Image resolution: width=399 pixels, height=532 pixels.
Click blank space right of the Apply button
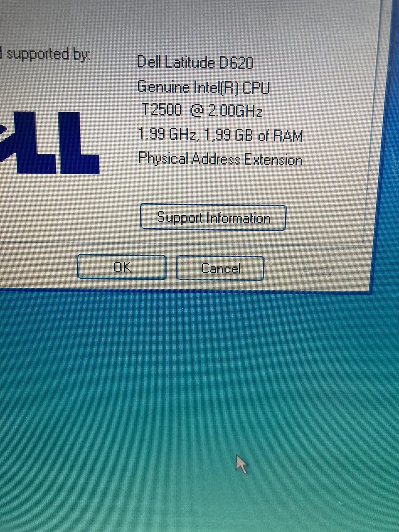[353, 269]
